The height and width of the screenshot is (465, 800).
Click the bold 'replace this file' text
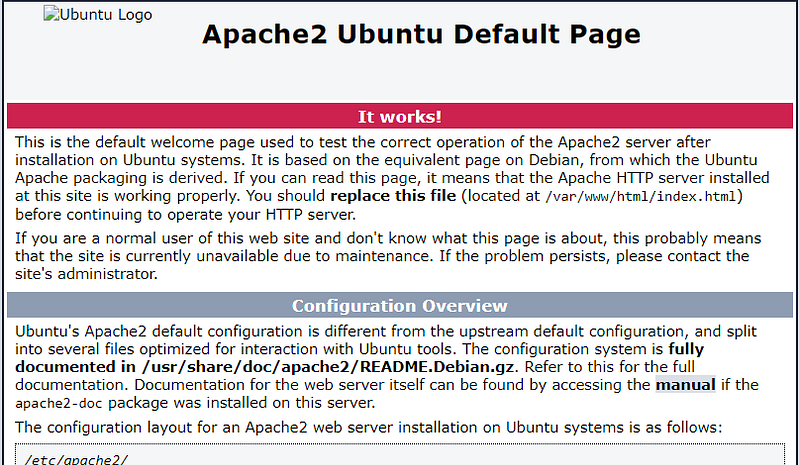coord(393,196)
